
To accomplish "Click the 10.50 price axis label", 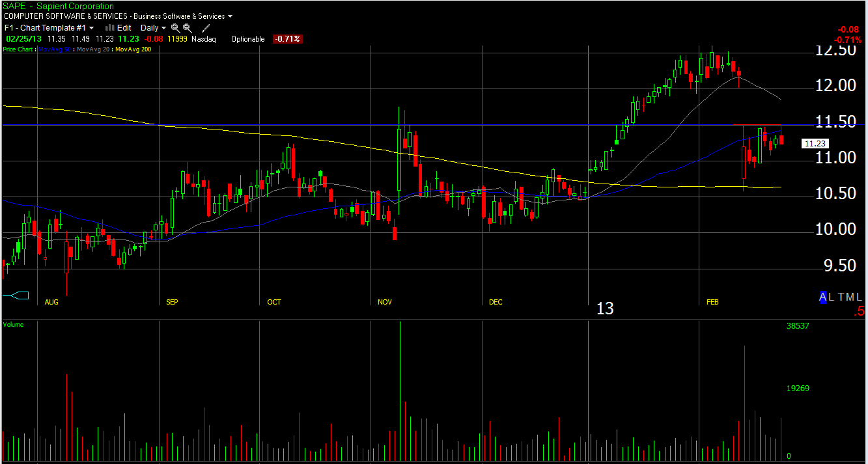I will click(x=836, y=194).
